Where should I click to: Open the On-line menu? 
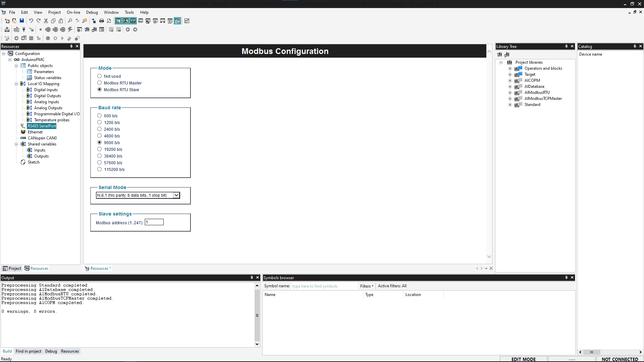73,12
